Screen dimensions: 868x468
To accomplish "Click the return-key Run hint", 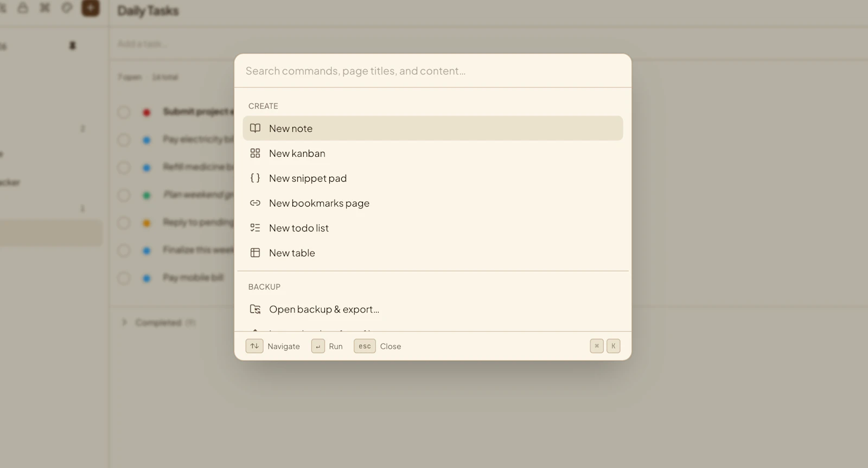I will point(318,346).
